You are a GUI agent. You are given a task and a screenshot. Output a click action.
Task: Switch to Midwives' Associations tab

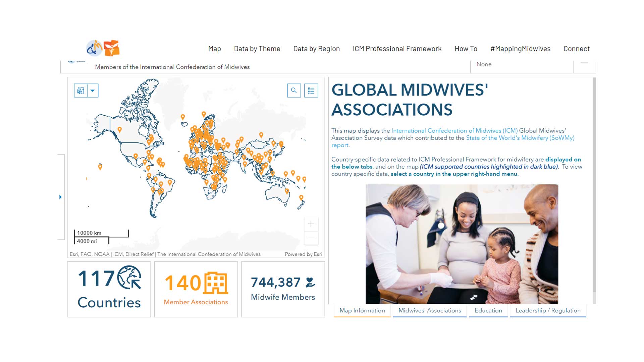[x=429, y=310]
